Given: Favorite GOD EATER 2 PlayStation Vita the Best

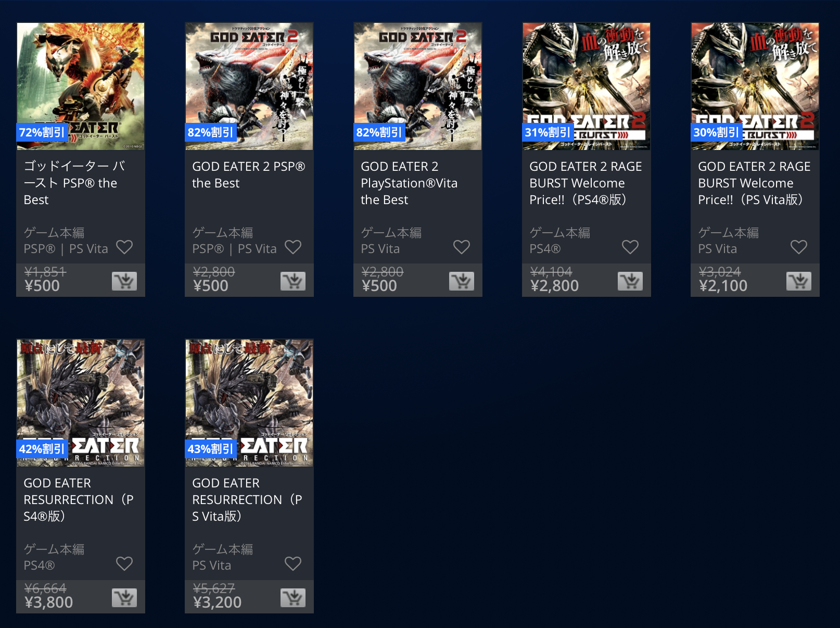Looking at the screenshot, I should click(462, 247).
